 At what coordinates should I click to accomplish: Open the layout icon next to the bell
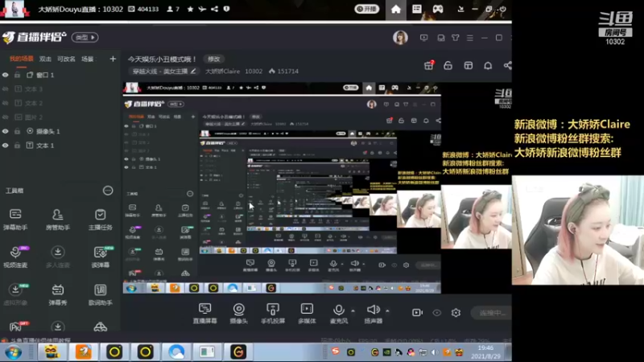click(468, 65)
